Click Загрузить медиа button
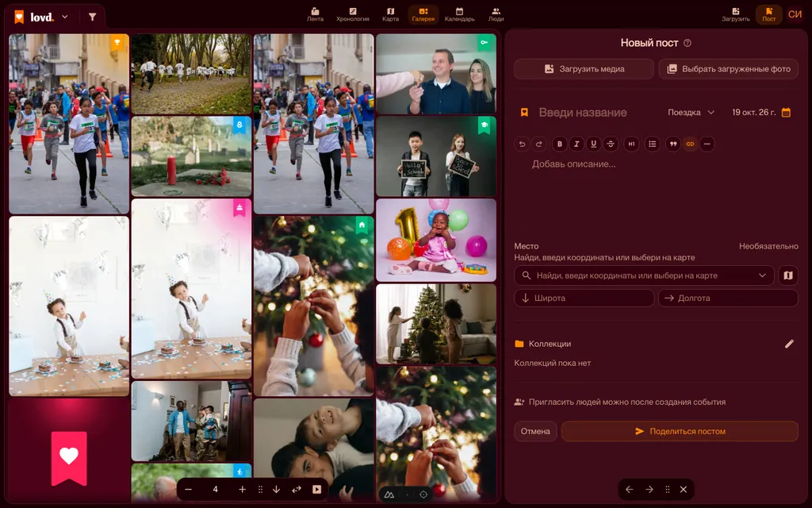Viewport: 812px width, 508px height. click(584, 69)
